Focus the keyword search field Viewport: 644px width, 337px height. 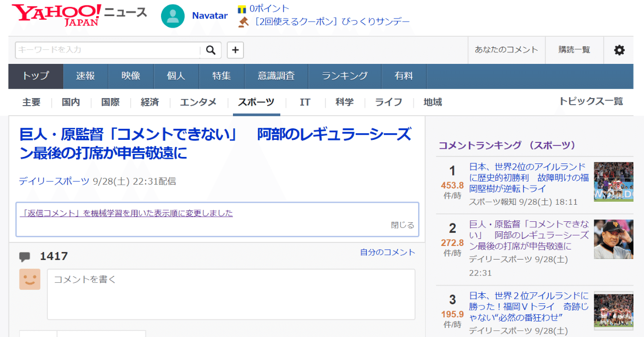point(108,50)
